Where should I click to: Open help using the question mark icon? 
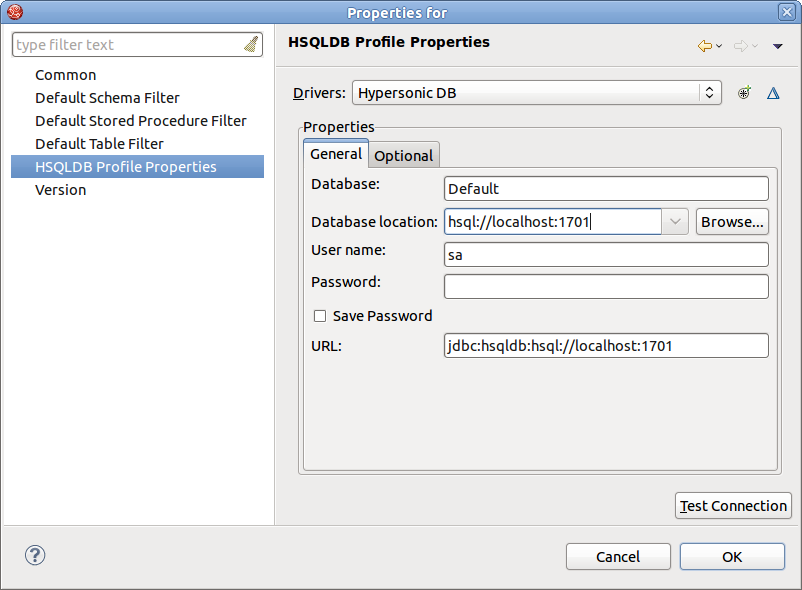tap(35, 554)
